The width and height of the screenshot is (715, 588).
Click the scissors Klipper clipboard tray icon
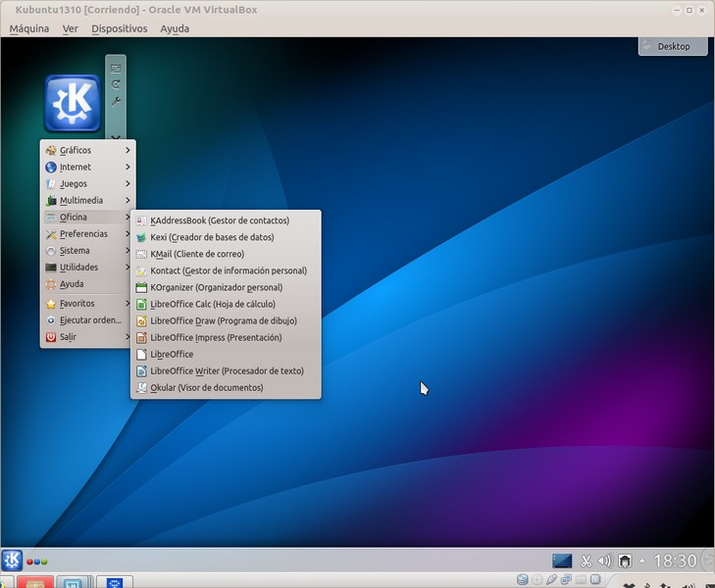pyautogui.click(x=586, y=561)
